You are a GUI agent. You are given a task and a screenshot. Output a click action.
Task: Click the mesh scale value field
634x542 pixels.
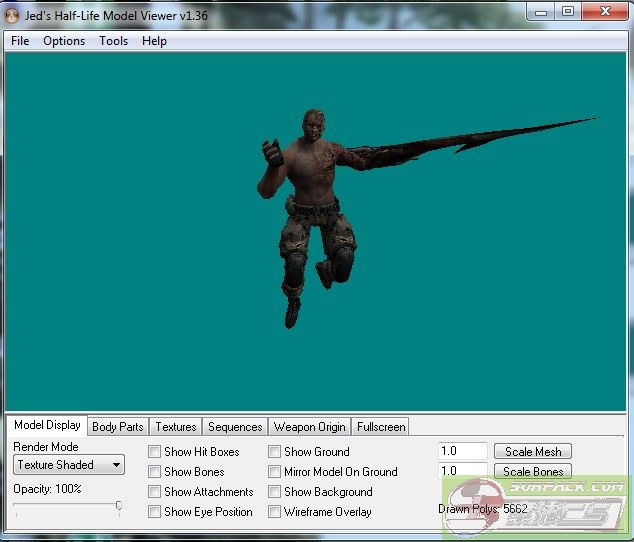[x=463, y=451]
